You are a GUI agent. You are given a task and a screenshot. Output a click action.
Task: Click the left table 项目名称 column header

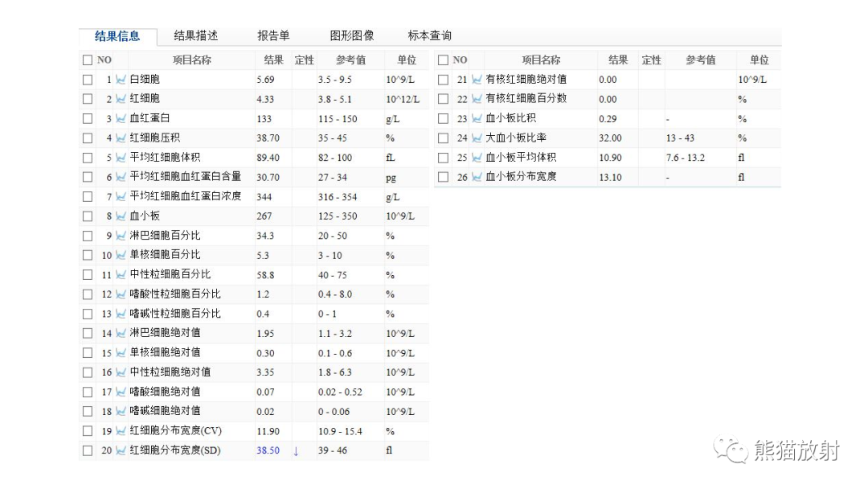pyautogui.click(x=191, y=60)
